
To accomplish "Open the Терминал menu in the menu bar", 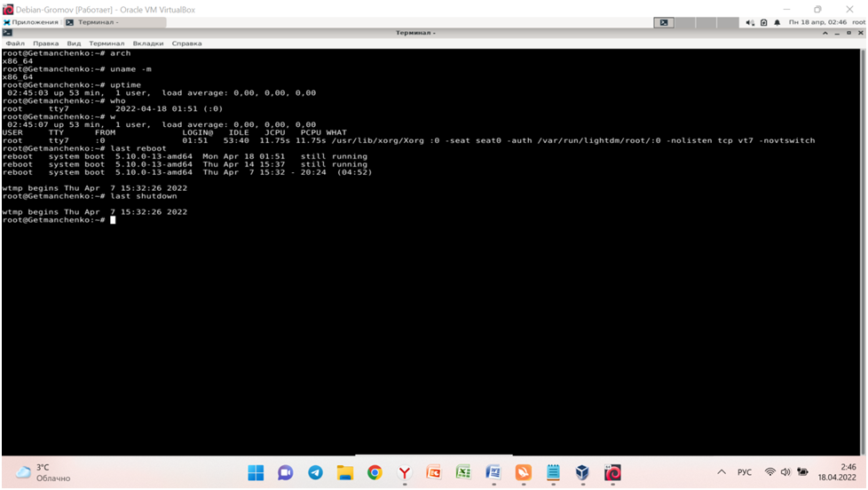I will pyautogui.click(x=107, y=43).
